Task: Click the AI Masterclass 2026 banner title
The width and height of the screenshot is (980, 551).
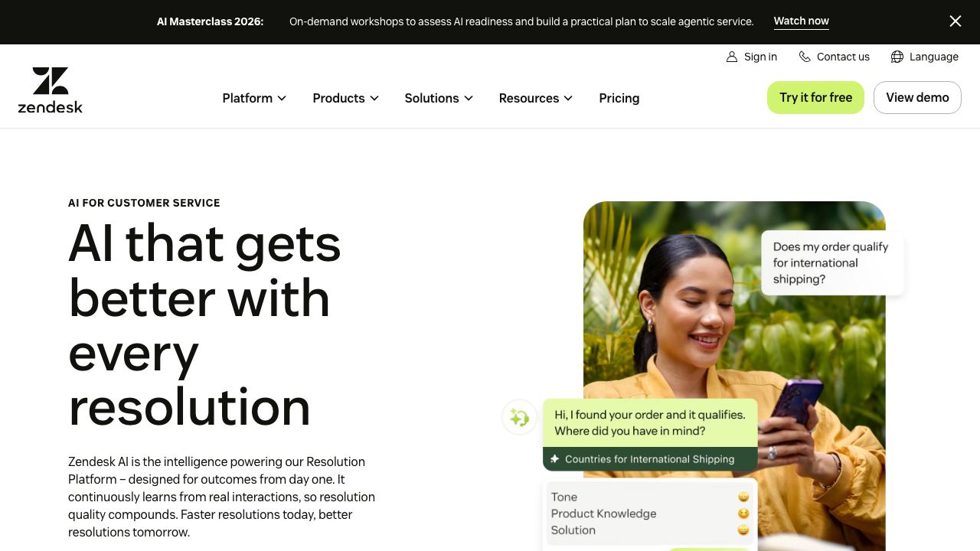Action: pyautogui.click(x=210, y=21)
